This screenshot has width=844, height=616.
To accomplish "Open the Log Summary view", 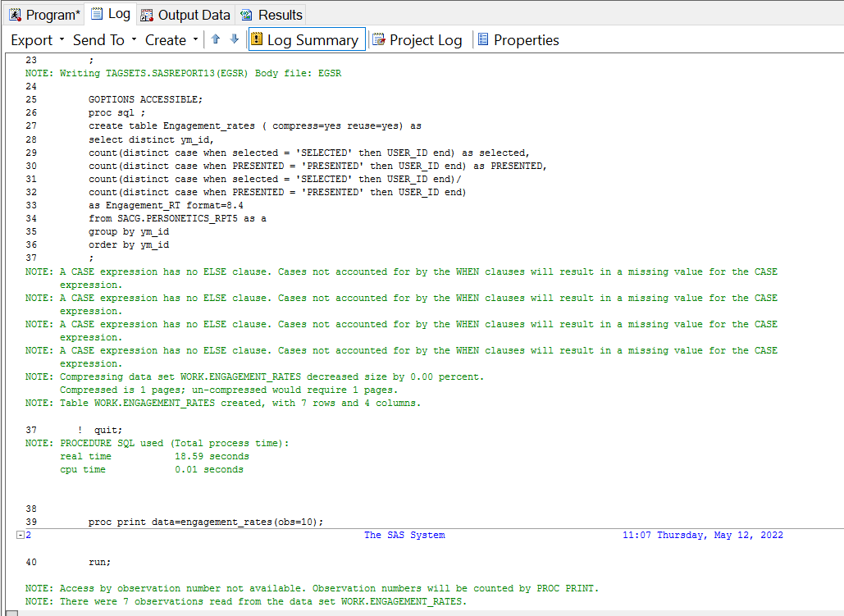I will coord(306,39).
